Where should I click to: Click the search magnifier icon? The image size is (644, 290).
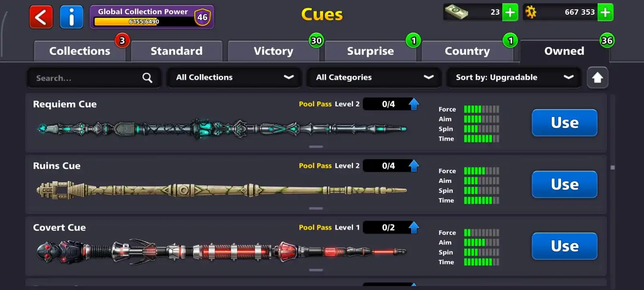pyautogui.click(x=147, y=78)
